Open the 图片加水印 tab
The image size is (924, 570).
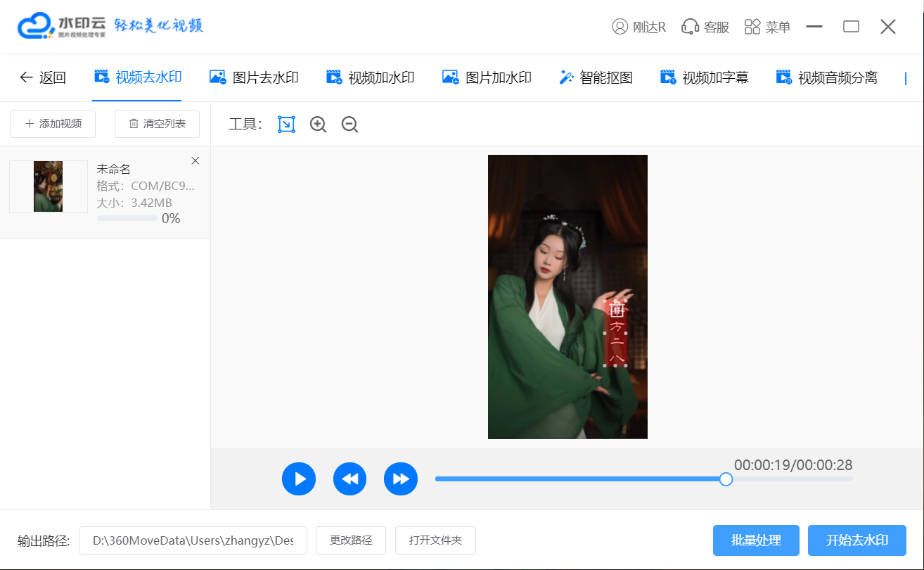[486, 77]
